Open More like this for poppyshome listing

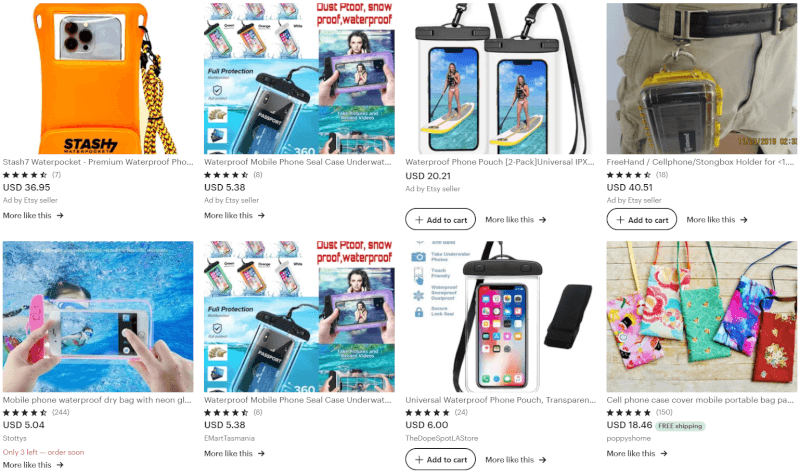(x=637, y=453)
